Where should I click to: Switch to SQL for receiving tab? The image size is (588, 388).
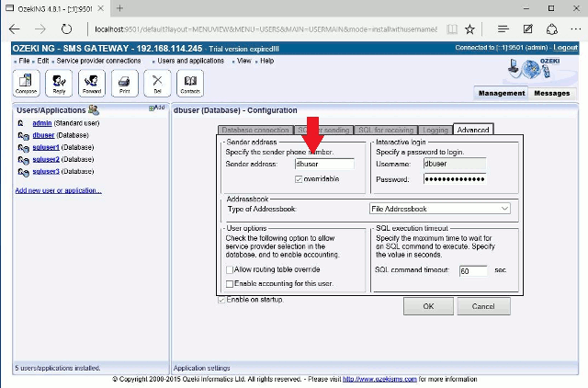tap(386, 130)
